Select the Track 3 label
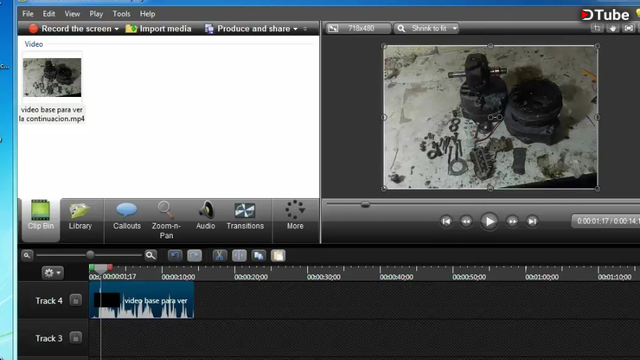This screenshot has width=640, height=360. coord(49,338)
